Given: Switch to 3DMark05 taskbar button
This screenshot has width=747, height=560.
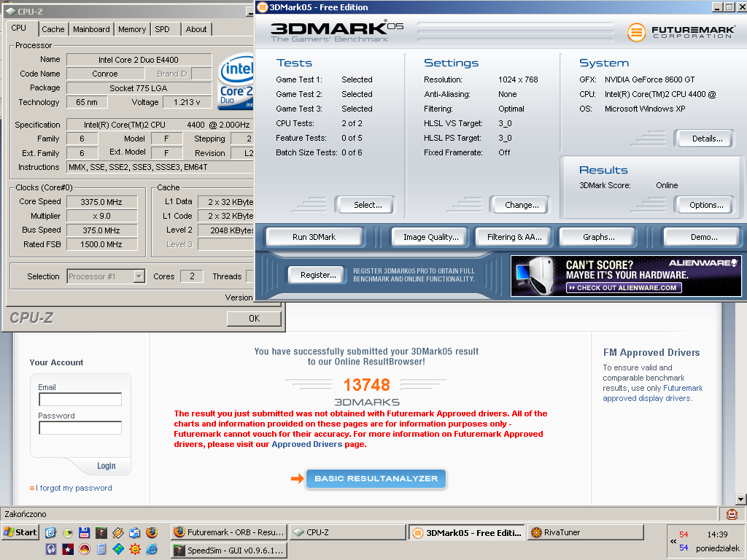Looking at the screenshot, I should (x=467, y=532).
